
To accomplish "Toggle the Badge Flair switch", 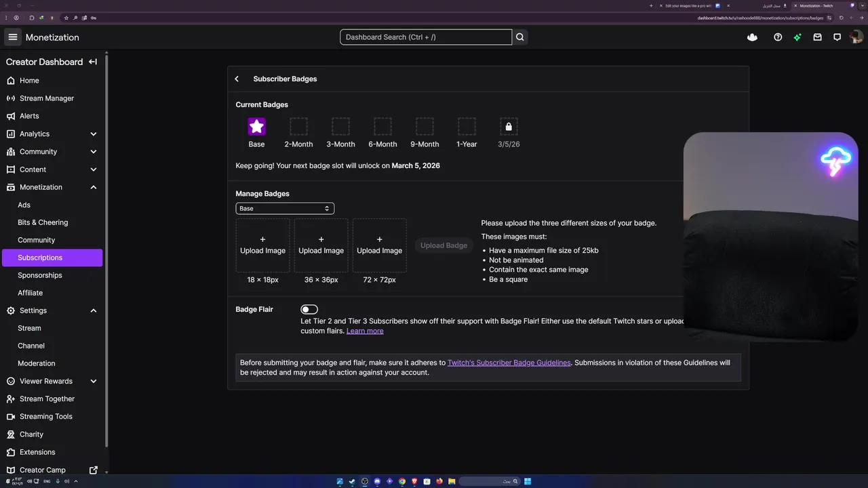I will coord(309,309).
